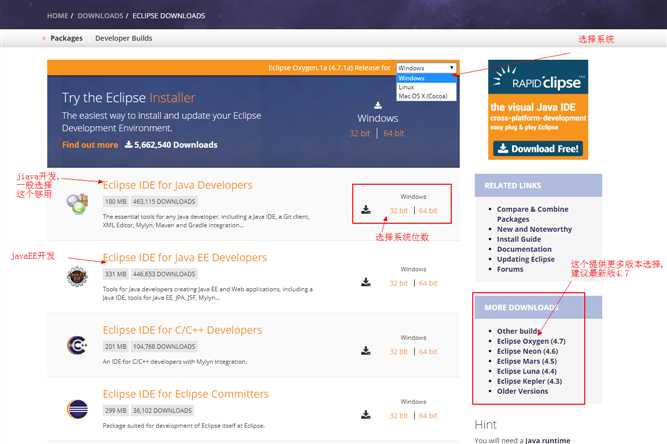Open Eclipse IDE for C/C++ Developers title
The image size is (667, 444).
click(x=182, y=330)
